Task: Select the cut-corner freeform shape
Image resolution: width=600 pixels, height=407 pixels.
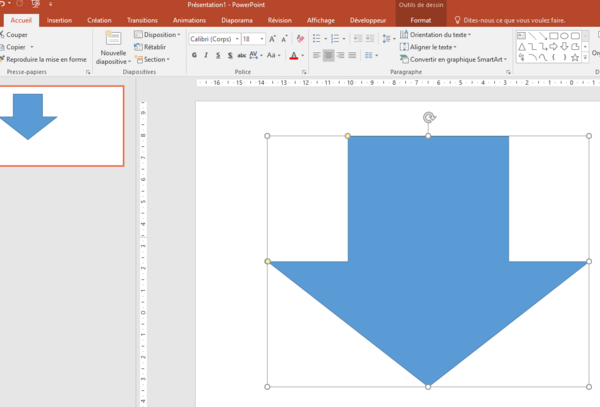Action: 575,47
